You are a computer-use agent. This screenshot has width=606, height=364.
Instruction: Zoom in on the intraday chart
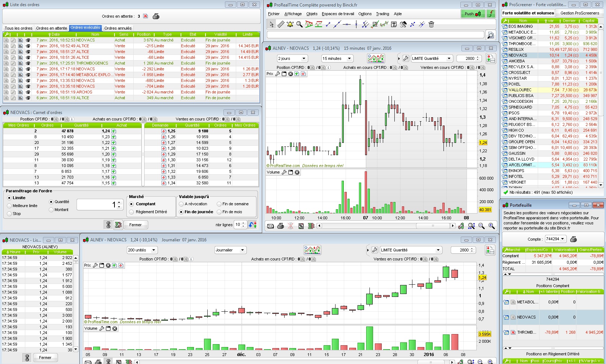tap(492, 226)
